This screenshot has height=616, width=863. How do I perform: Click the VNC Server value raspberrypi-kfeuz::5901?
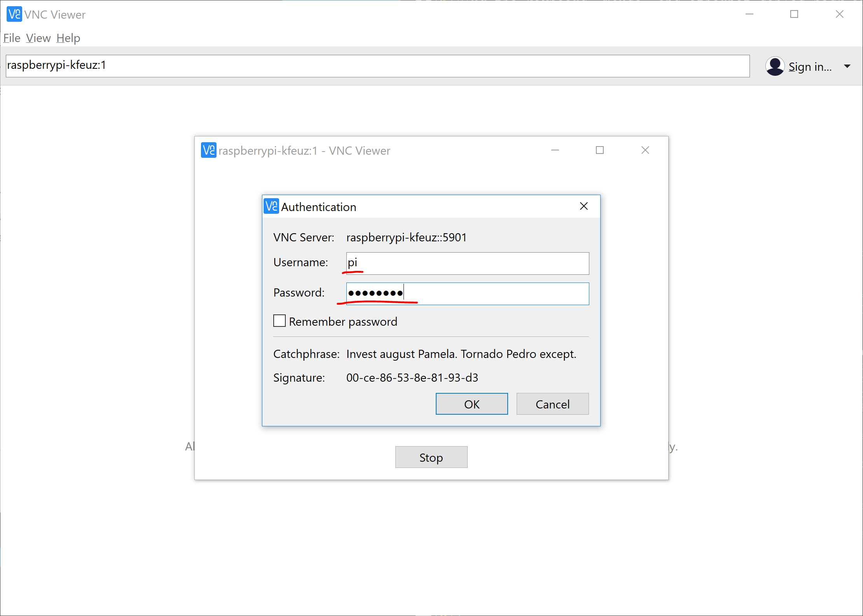click(406, 237)
